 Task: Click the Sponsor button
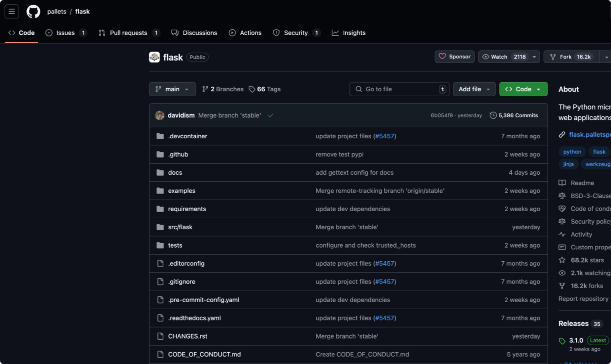click(x=455, y=57)
